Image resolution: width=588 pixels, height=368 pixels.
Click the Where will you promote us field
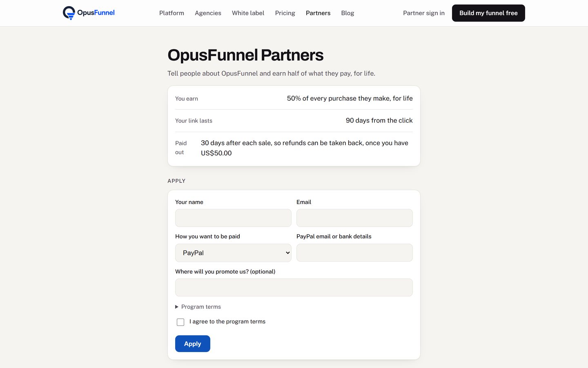click(x=294, y=287)
